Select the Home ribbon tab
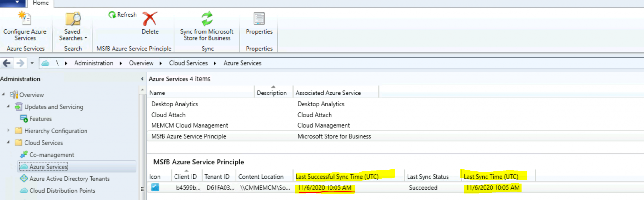Image resolution: width=644 pixels, height=200 pixels. (x=41, y=3)
